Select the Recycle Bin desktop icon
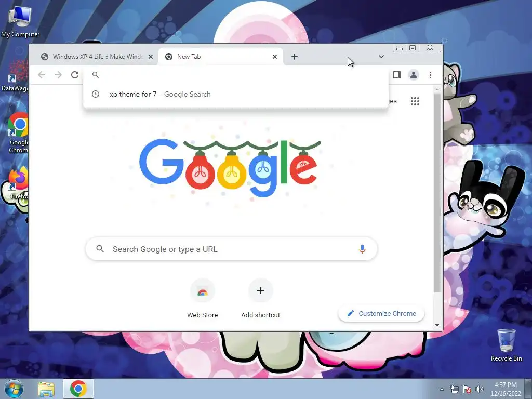532x399 pixels. point(506,345)
